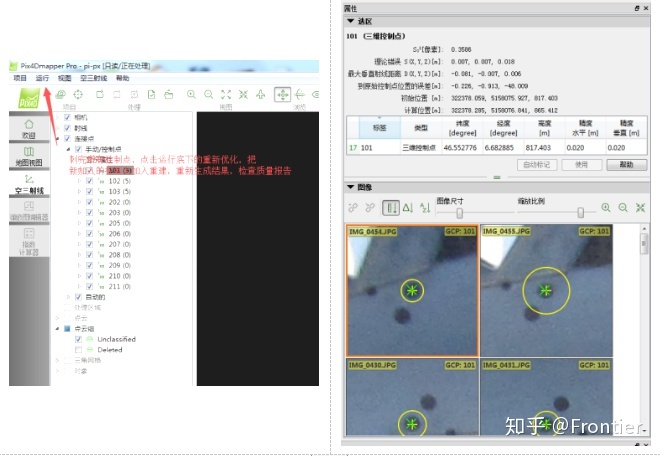Viewport: 660px width, 456px height.
Task: Check the Deleted point group checkbox
Action: pos(78,349)
